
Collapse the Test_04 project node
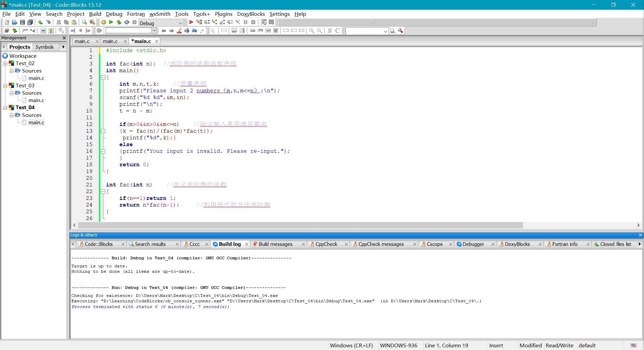(5, 108)
